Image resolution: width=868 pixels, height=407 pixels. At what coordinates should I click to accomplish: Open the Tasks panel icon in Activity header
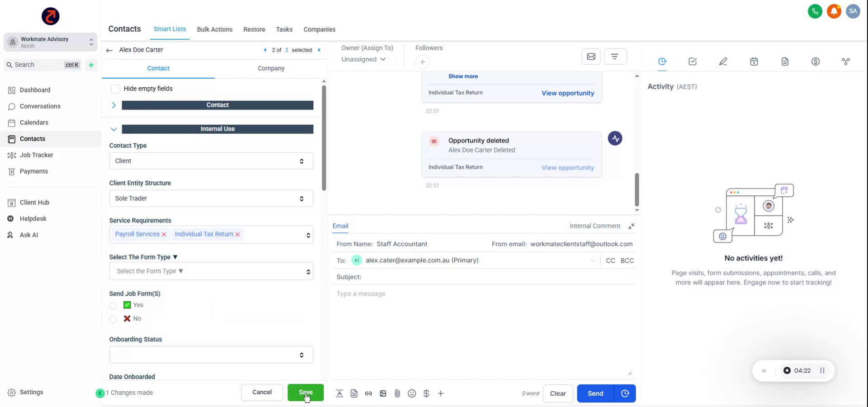692,61
